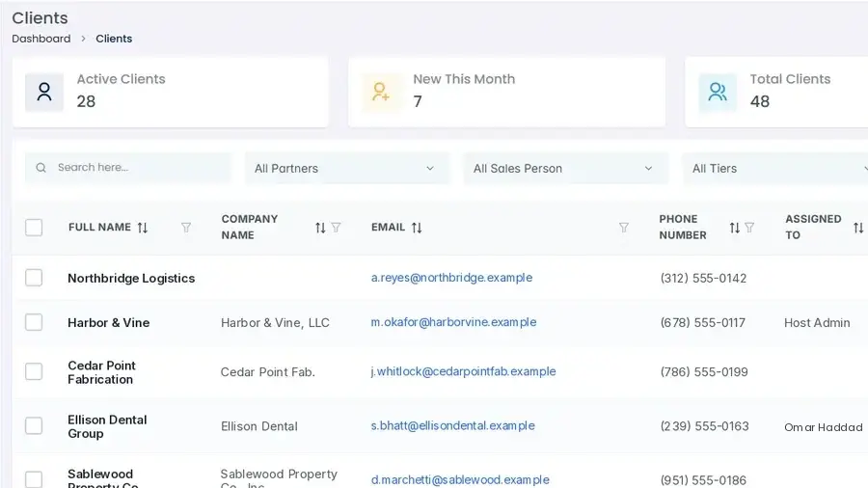
Task: Open email m.okafor@harborvine.example
Action: pyautogui.click(x=453, y=322)
